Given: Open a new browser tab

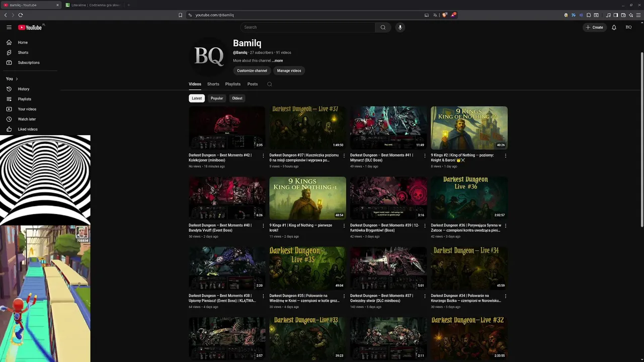Looking at the screenshot, I should pos(128,5).
